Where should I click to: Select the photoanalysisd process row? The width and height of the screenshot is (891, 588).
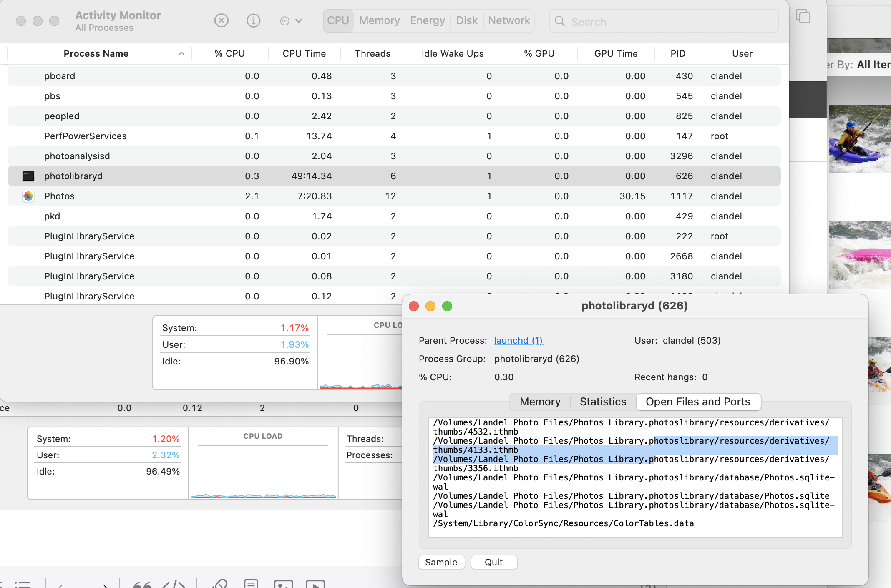[x=394, y=156]
